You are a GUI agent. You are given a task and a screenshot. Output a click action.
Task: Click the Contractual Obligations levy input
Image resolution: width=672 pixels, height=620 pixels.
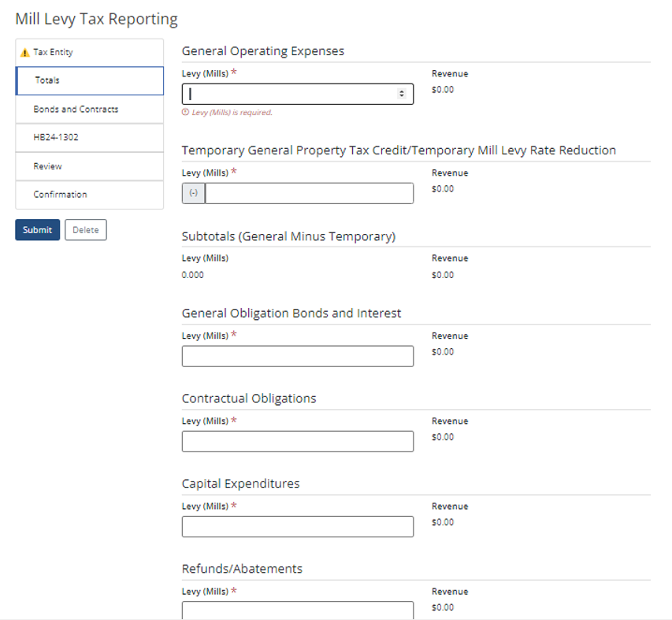click(x=296, y=441)
